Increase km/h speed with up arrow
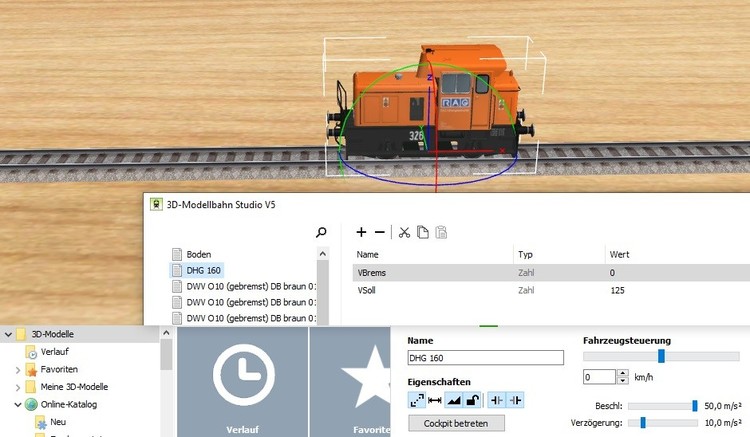 pyautogui.click(x=622, y=373)
